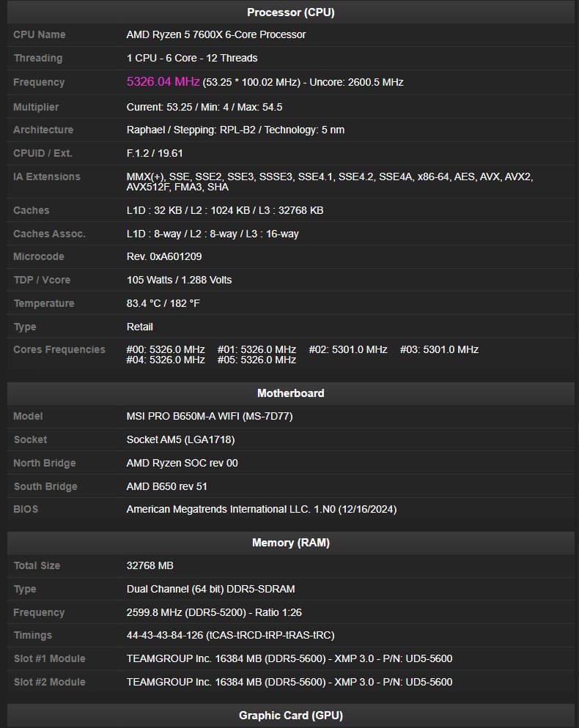The height and width of the screenshot is (728, 579).
Task: Click the Uncore: 2600.5 MHz text
Action: tap(356, 82)
